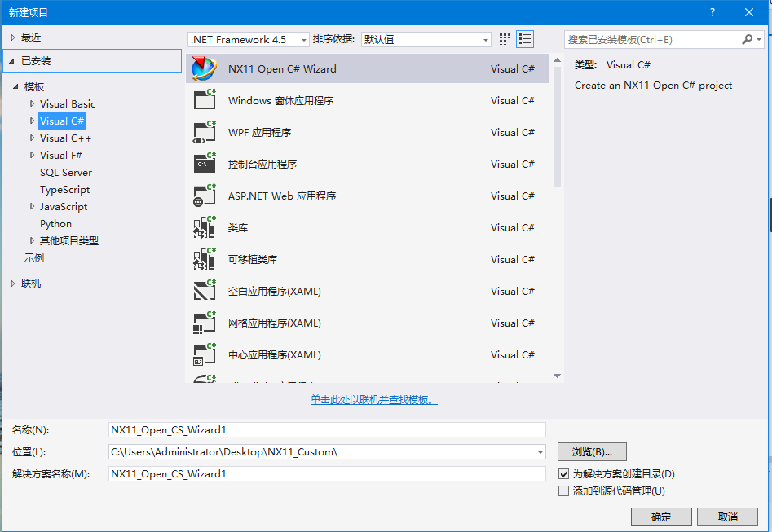Switch to small icons list view
The width and height of the screenshot is (772, 532).
523,38
